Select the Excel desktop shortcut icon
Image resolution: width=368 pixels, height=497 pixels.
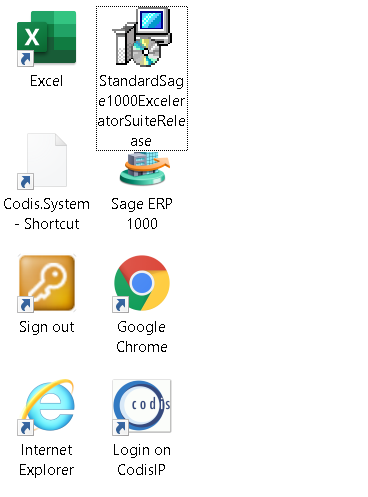pos(47,38)
